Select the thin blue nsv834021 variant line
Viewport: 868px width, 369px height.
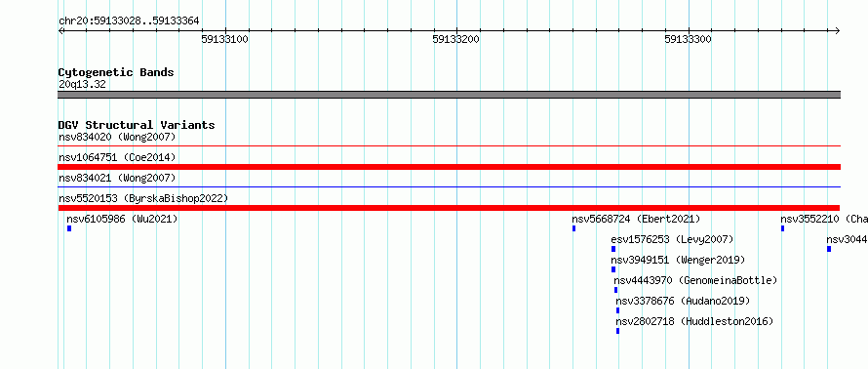[x=449, y=187]
